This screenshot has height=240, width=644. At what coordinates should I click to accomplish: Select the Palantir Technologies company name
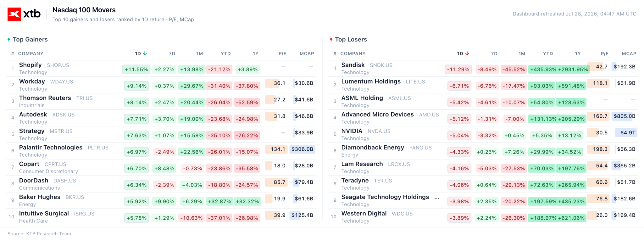(51, 148)
